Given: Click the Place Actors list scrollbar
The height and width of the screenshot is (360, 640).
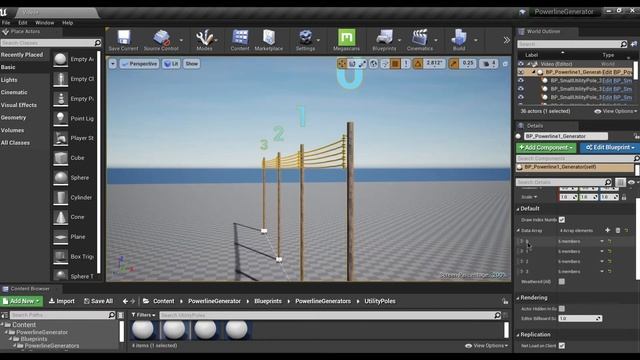Looking at the screenshot, I should (98, 162).
